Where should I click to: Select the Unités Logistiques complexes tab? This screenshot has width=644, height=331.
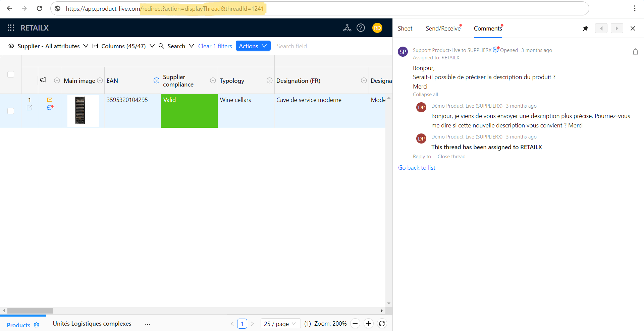(92, 324)
